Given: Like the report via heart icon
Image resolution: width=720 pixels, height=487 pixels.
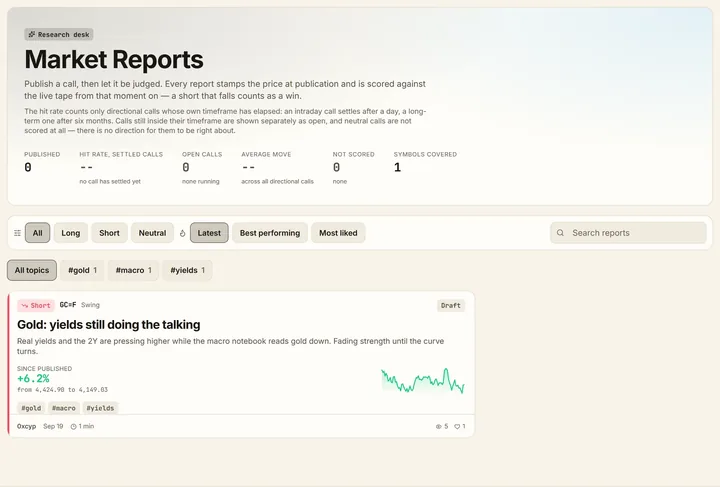Looking at the screenshot, I should pos(457,426).
